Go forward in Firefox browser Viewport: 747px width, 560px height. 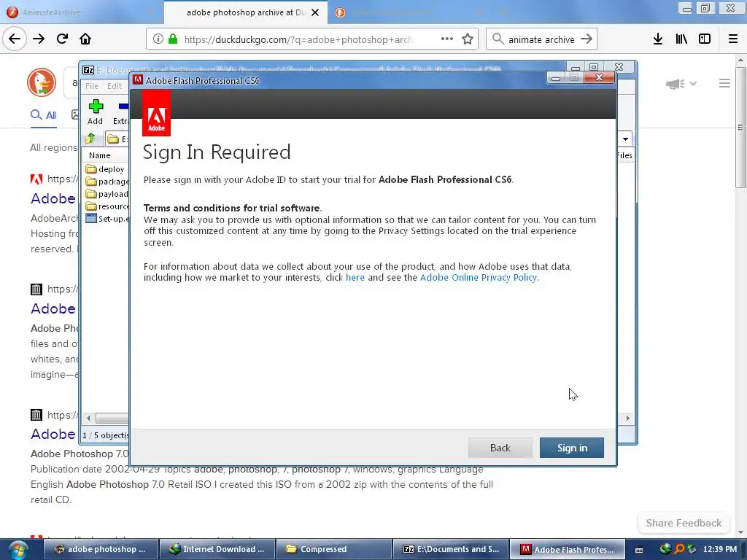pyautogui.click(x=39, y=39)
